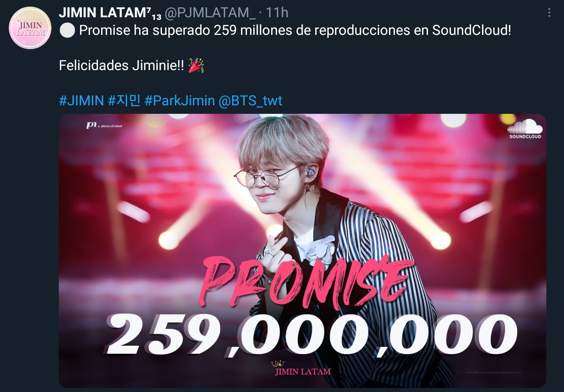Click the party popper emoji after Jiminie
This screenshot has height=392, width=564.
(196, 65)
